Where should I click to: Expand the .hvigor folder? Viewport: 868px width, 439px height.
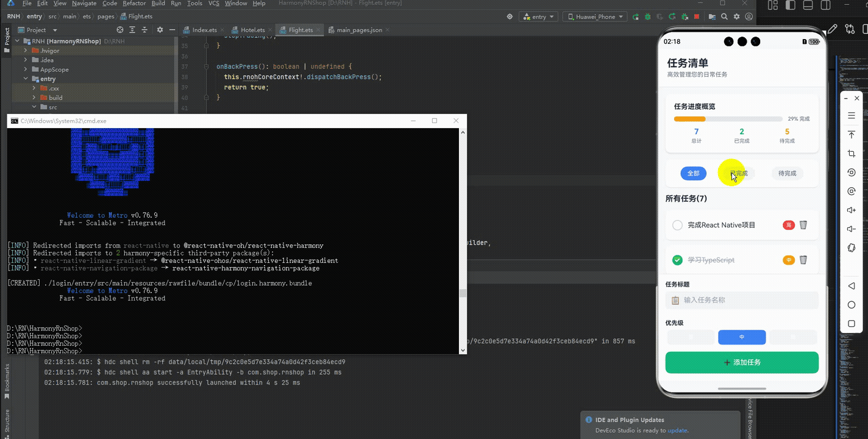coord(26,51)
